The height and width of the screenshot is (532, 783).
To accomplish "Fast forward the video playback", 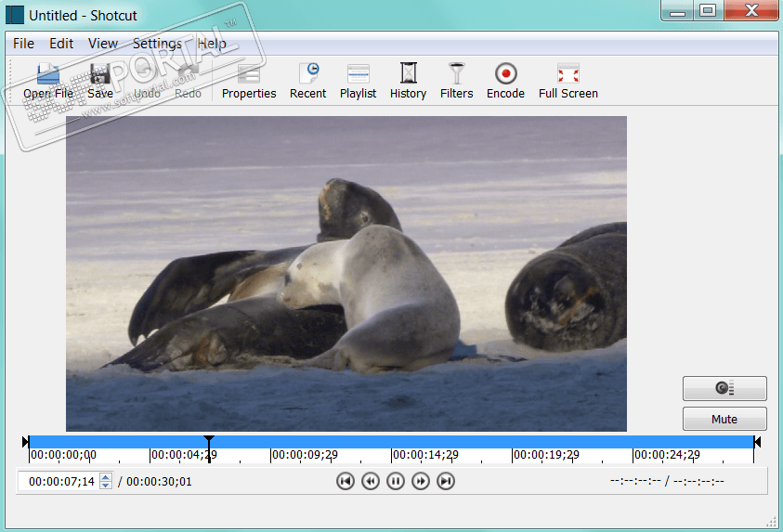I will [x=421, y=481].
